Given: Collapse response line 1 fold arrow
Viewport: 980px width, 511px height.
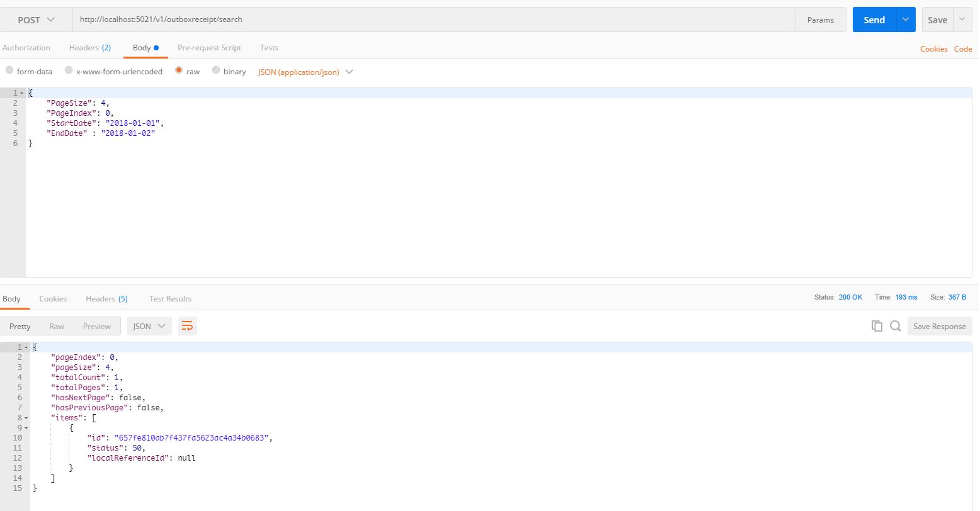Looking at the screenshot, I should click(26, 347).
